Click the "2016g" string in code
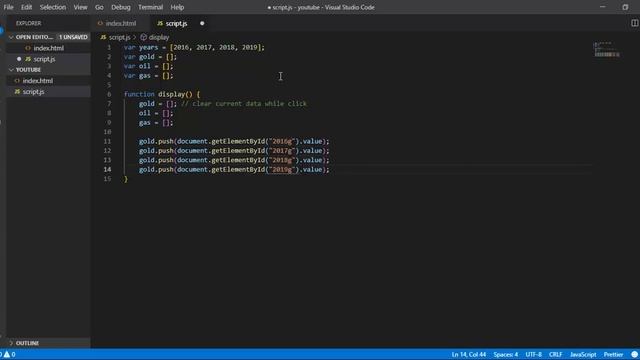 282,141
